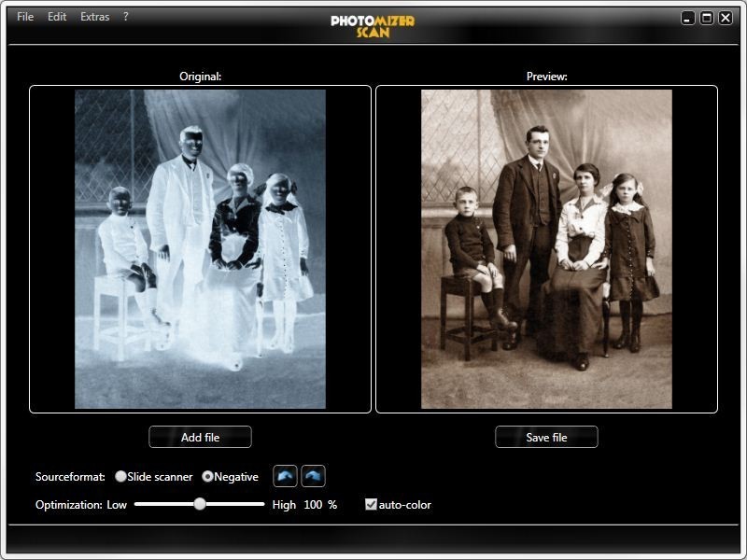Click the Optimization slider handle
747x560 pixels.
(x=199, y=504)
